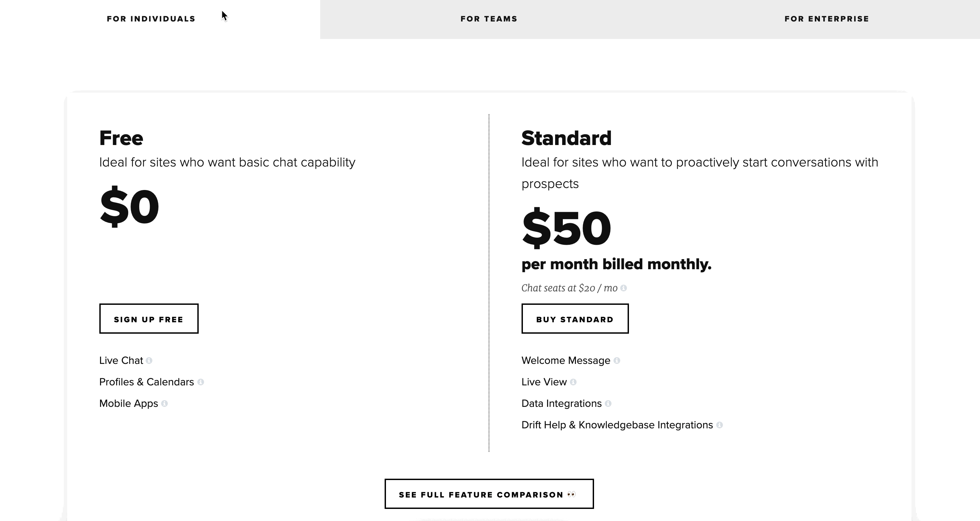Click the Sign Up Free button

tap(149, 319)
